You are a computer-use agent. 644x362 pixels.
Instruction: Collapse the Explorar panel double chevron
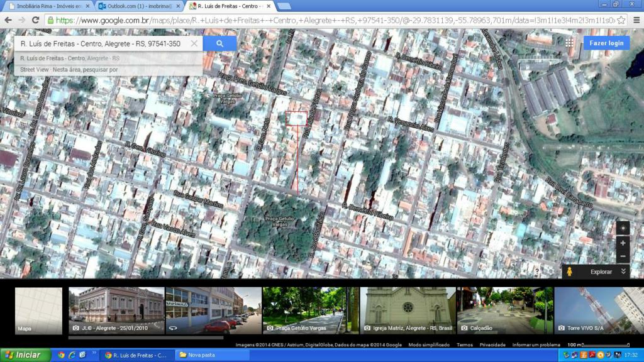tap(623, 271)
